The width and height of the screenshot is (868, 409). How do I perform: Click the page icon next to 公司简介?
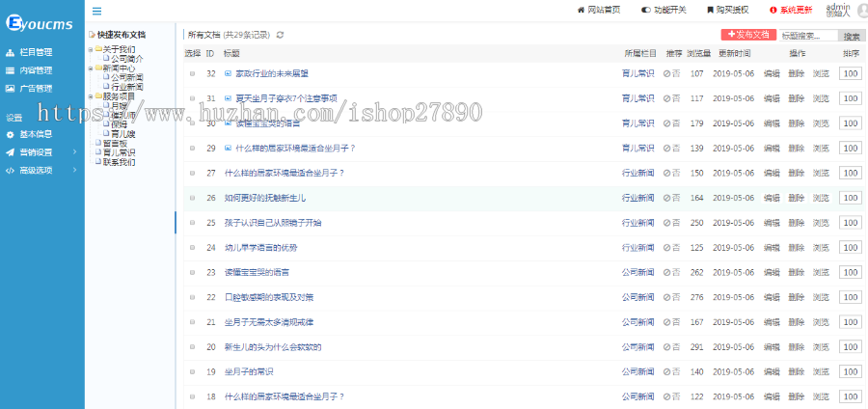[x=107, y=58]
